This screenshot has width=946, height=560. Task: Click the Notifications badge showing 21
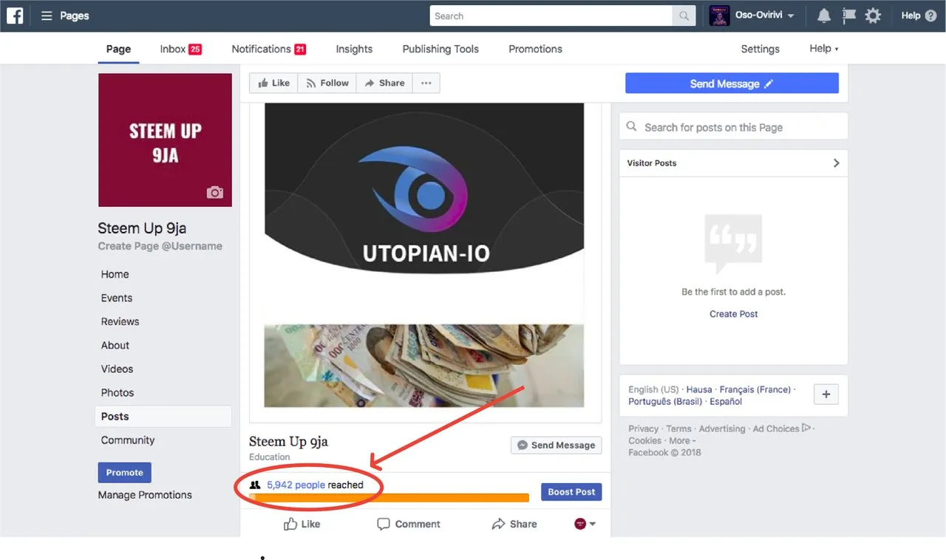(300, 49)
